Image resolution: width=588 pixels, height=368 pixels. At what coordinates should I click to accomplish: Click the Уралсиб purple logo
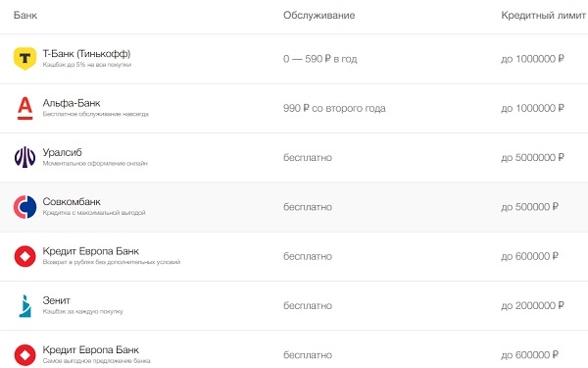point(24,157)
